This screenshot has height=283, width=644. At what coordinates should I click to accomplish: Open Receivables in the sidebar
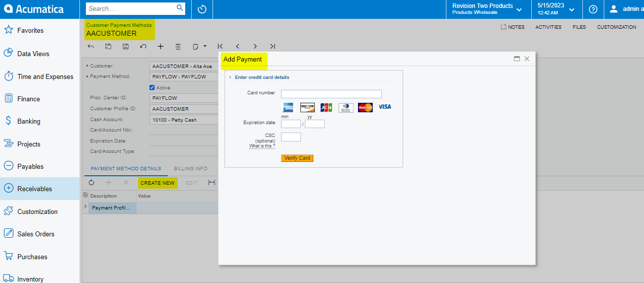tap(35, 189)
